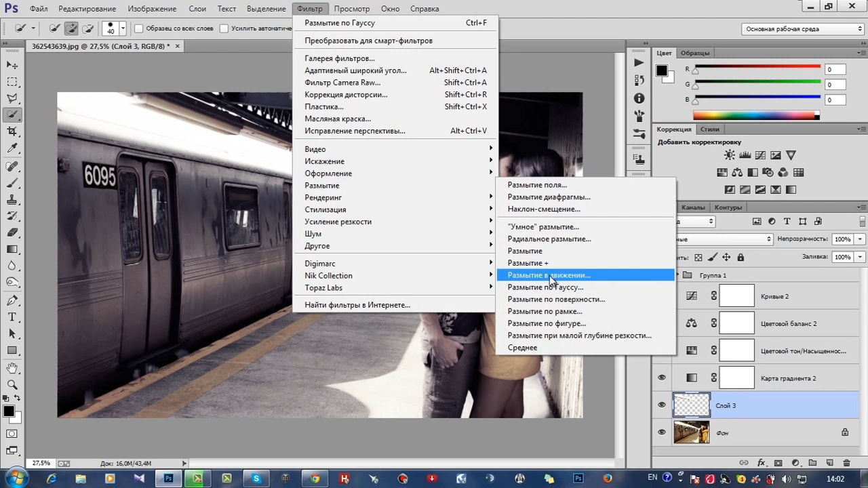
Task: Hide the 'Слой 3' layer
Action: tap(662, 405)
